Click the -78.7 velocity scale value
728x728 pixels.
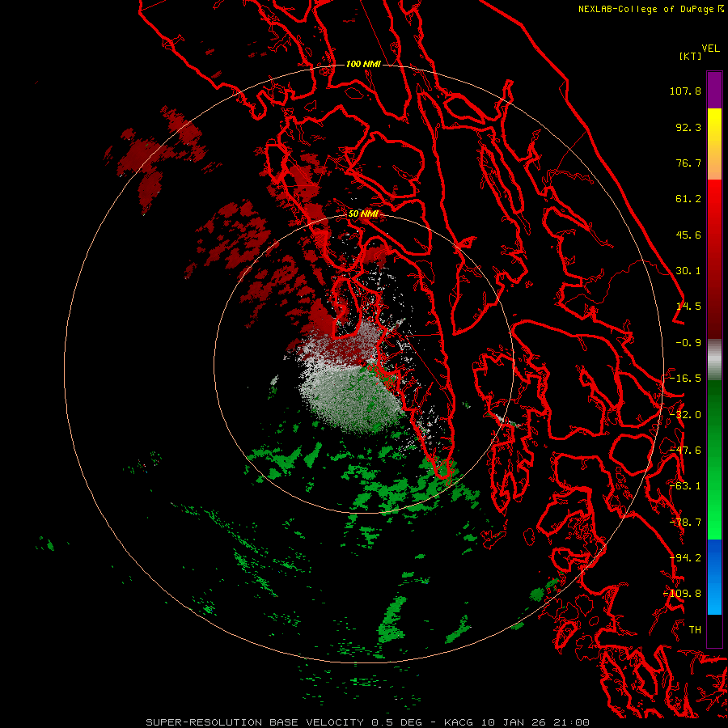point(685,523)
